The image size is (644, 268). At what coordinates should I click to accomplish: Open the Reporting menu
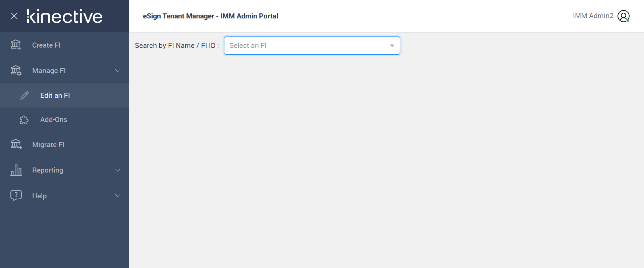(x=64, y=170)
